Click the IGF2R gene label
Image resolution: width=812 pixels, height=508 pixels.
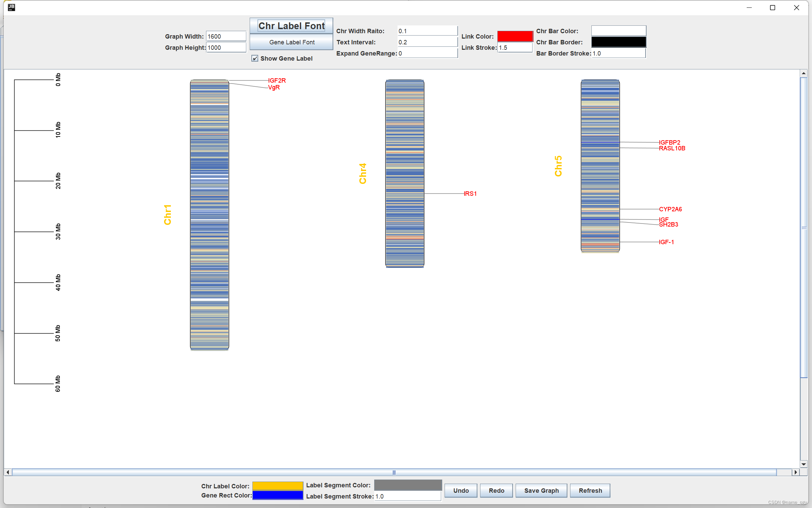coord(277,80)
